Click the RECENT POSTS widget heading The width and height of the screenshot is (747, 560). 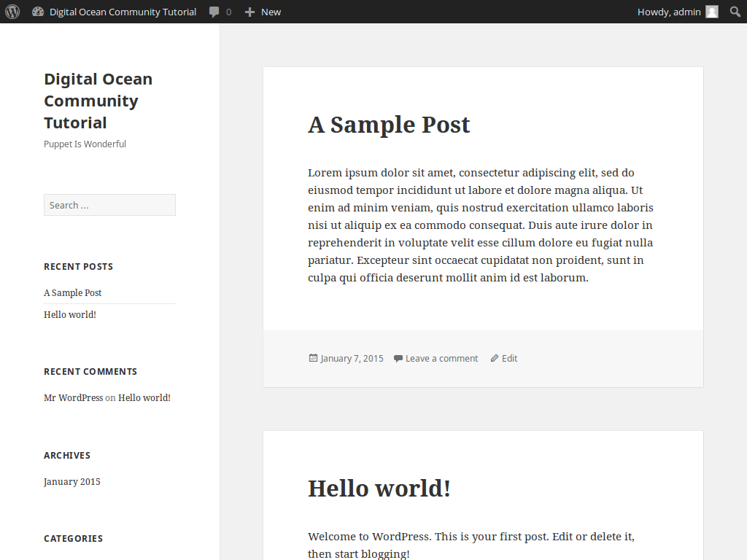(x=79, y=267)
